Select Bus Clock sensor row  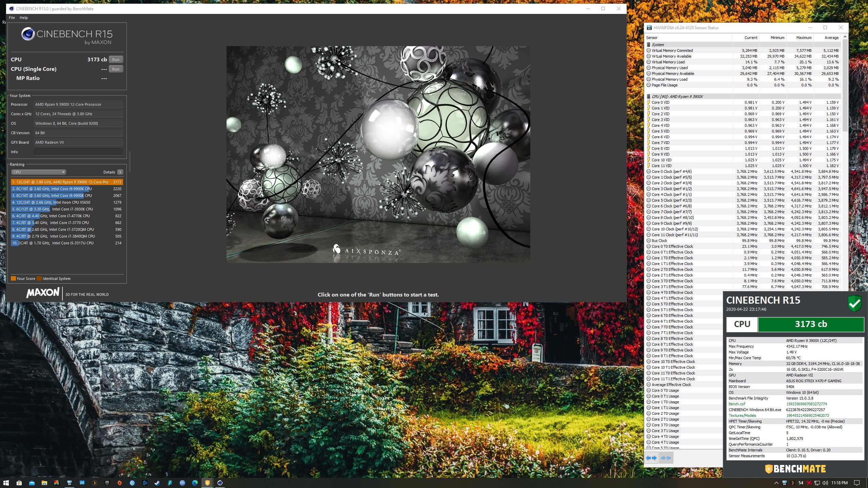click(743, 241)
